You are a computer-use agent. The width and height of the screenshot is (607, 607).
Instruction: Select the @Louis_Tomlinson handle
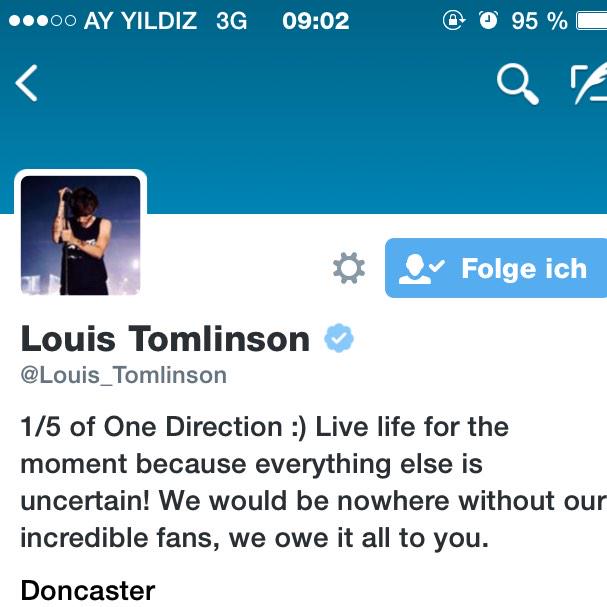point(124,375)
